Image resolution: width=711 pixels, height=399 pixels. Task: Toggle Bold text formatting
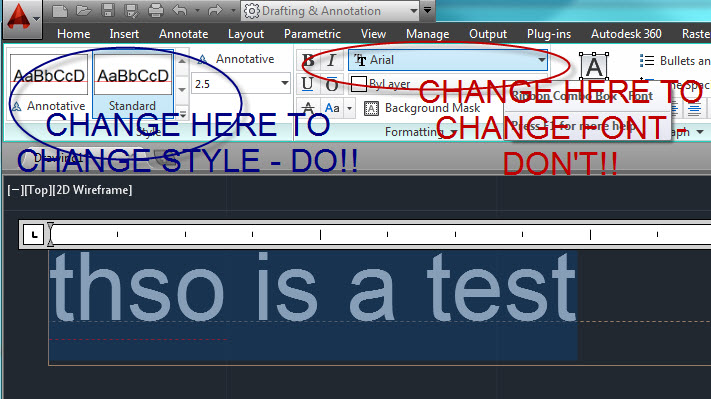point(308,60)
